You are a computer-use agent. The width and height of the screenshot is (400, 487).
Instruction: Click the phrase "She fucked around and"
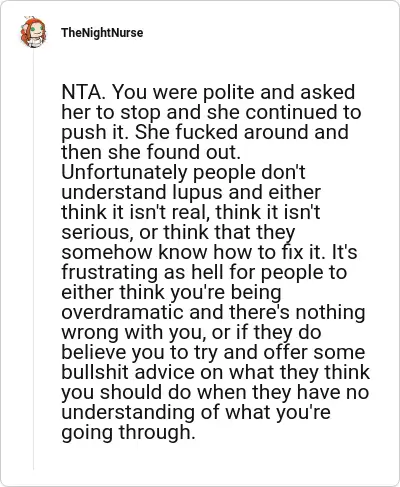click(242, 132)
